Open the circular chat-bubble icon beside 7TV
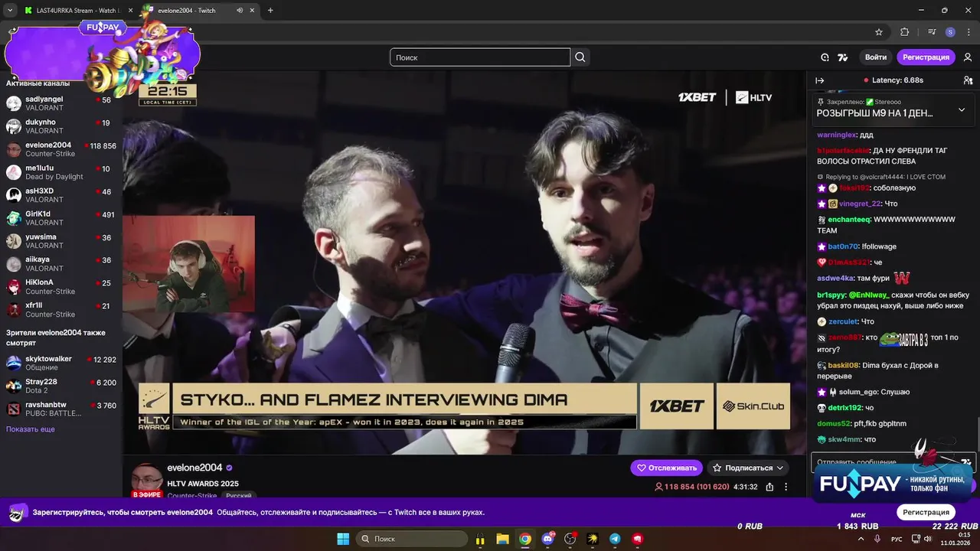The height and width of the screenshot is (551, 980). 825,57
